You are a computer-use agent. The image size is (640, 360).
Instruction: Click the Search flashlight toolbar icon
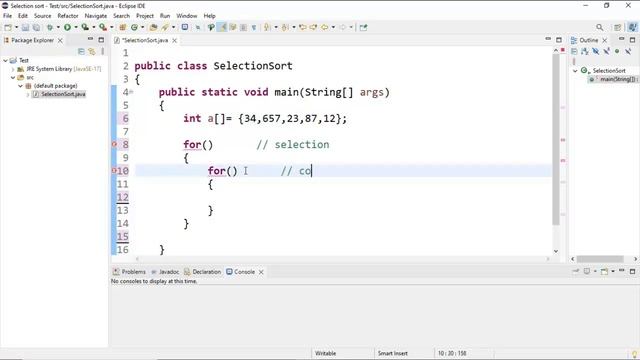click(x=165, y=27)
